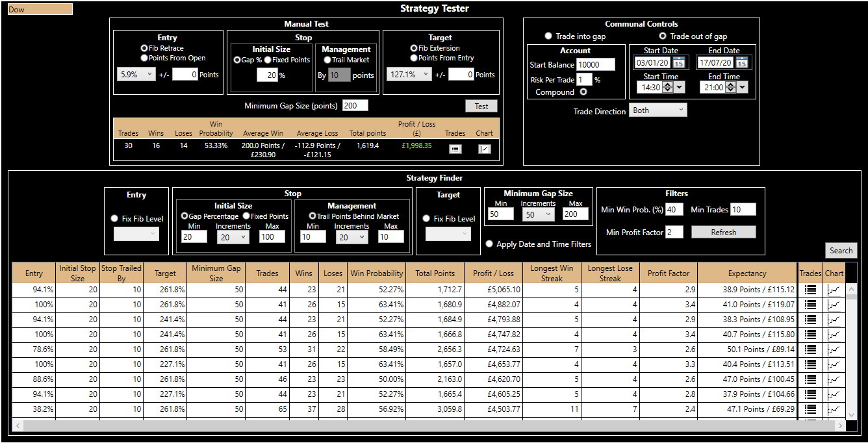Image resolution: width=868 pixels, height=443 pixels.
Task: Open the 127.1% Fib Extension dropdown
Action: [409, 75]
